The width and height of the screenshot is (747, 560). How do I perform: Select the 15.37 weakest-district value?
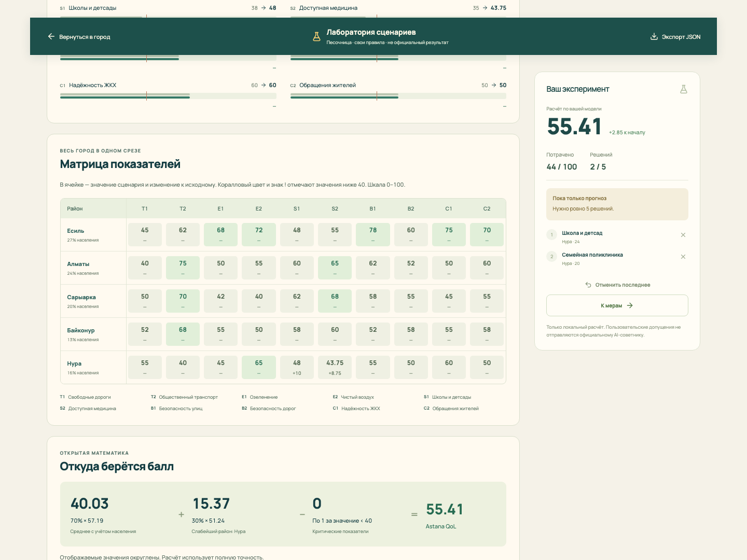pyautogui.click(x=211, y=503)
